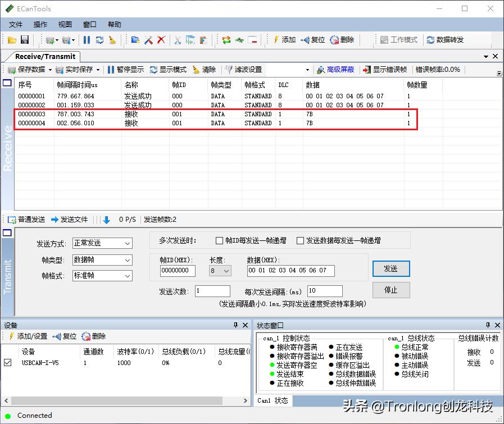Image resolution: width=504 pixels, height=424 pixels.
Task: Enable 发送数据每发送一帧递增 checkbox
Action: (x=301, y=240)
